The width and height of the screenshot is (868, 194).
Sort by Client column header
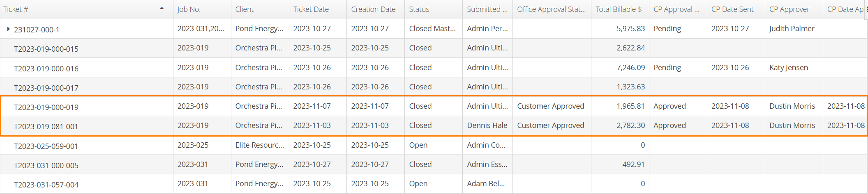pos(245,9)
